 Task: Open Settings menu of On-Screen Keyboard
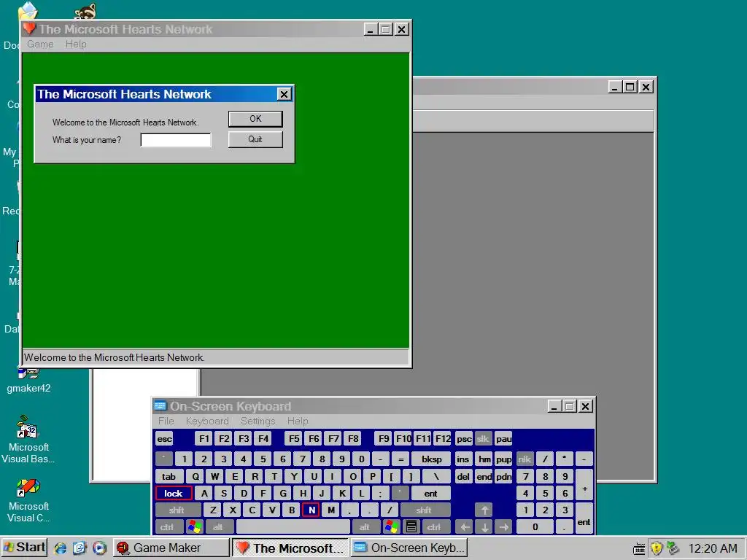[258, 421]
